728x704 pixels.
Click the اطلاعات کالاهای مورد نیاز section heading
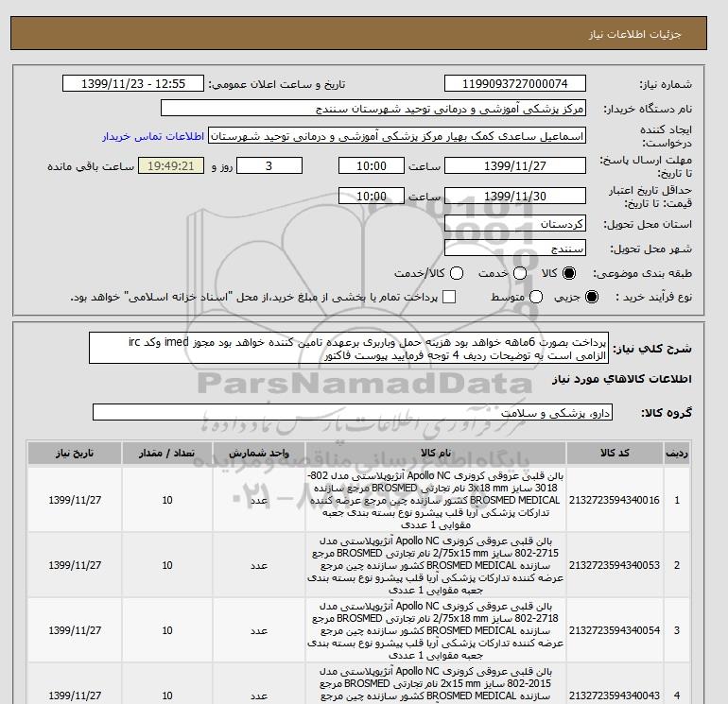click(x=622, y=379)
